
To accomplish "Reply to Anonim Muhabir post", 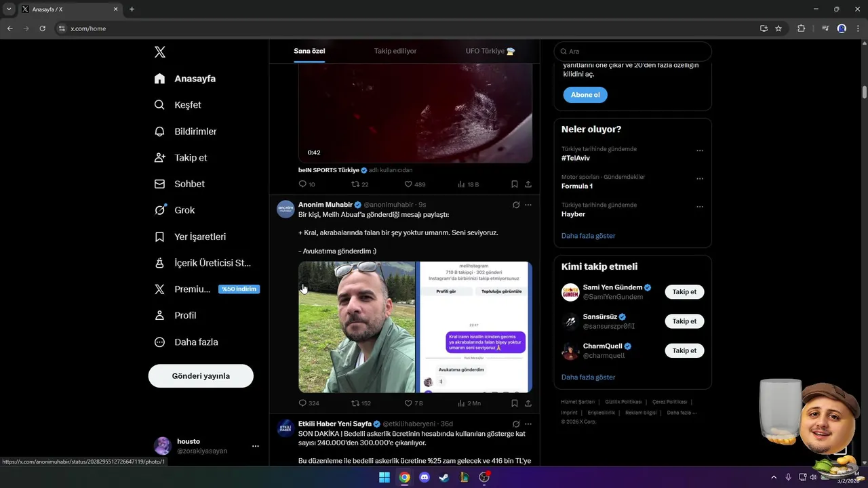I will click(309, 403).
